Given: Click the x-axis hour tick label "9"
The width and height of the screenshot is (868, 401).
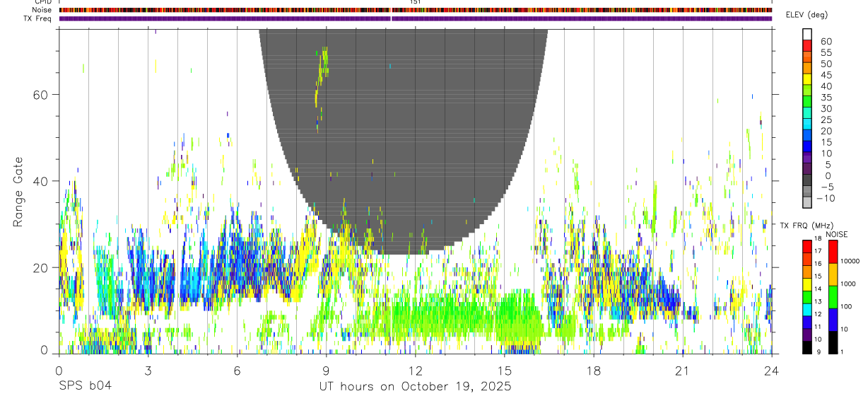Looking at the screenshot, I should click(x=326, y=370).
